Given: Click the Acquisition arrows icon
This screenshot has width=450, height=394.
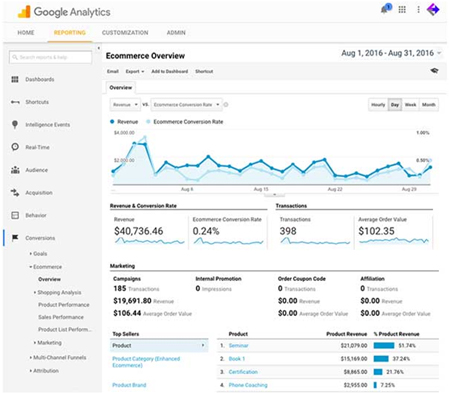Looking at the screenshot, I should [x=15, y=193].
